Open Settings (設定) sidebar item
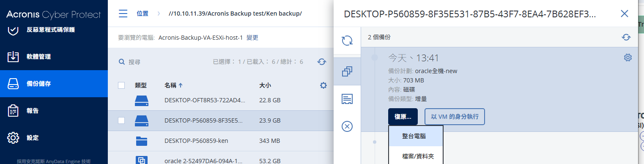Image resolution: width=644 pixels, height=164 pixels. pos(54,138)
